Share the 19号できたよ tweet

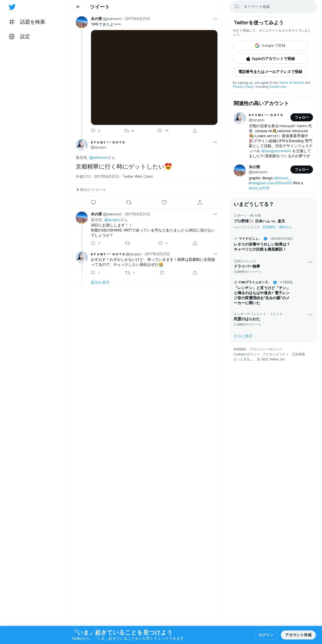click(x=195, y=131)
